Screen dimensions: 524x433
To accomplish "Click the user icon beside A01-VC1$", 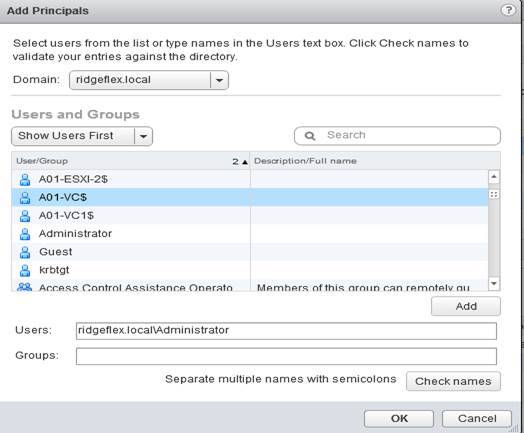I will coord(25,215).
